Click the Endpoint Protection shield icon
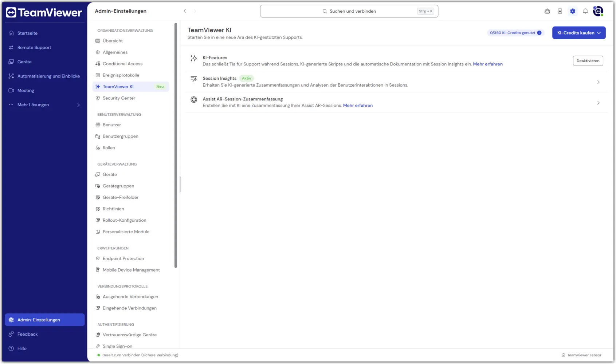616x364 pixels. coord(98,258)
